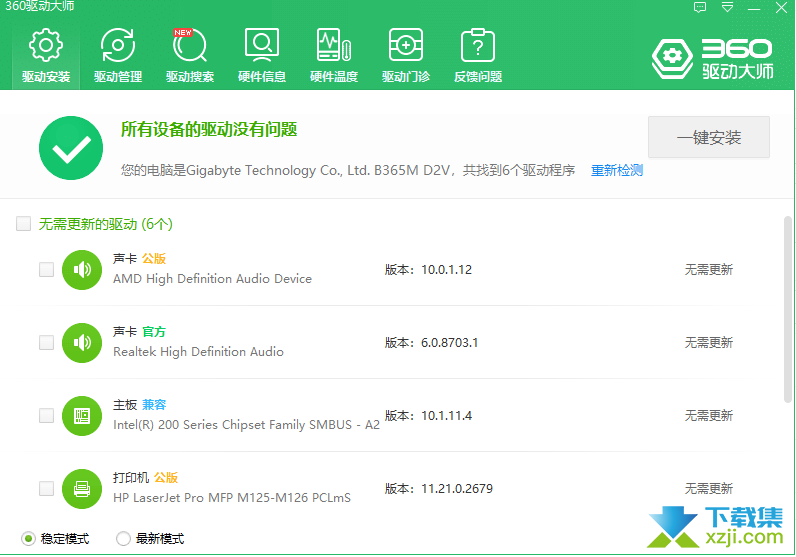
Task: Click 无需更新 status for Intel chipset
Action: (709, 416)
